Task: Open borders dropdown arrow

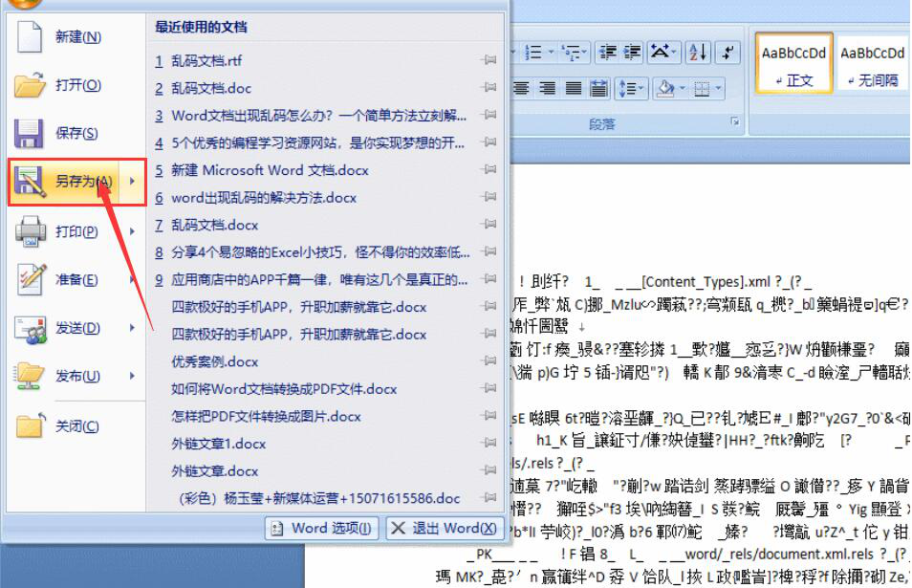Action: (x=719, y=88)
